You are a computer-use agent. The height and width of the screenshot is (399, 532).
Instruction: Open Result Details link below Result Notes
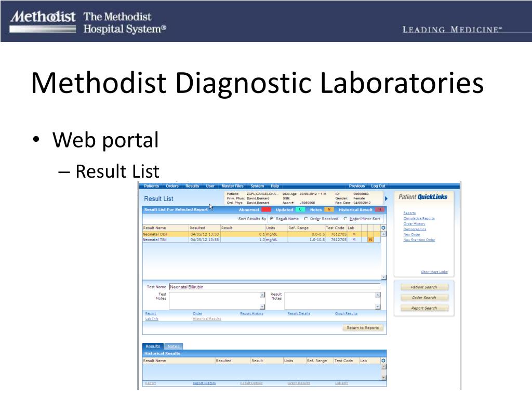point(299,313)
